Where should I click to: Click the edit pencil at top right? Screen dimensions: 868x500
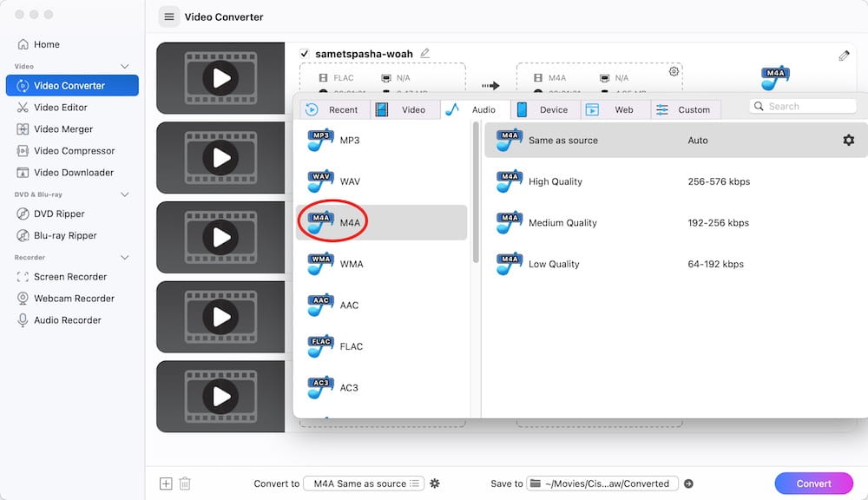click(844, 56)
